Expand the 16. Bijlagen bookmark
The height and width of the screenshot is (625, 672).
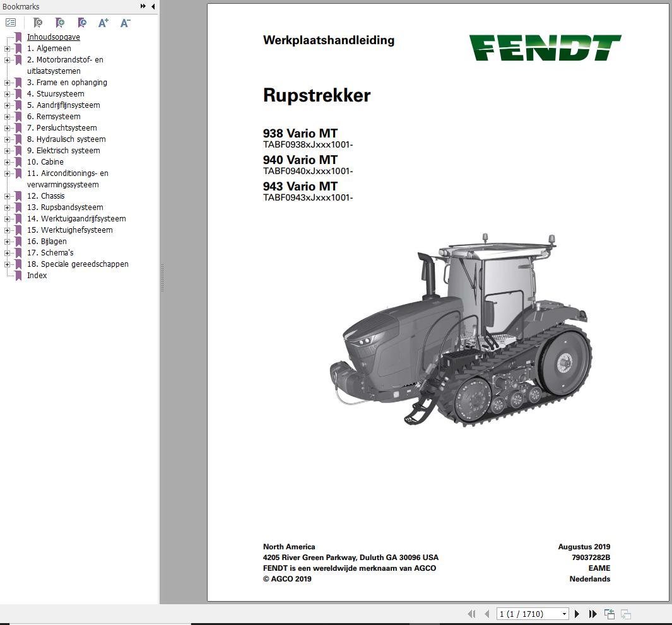7,242
